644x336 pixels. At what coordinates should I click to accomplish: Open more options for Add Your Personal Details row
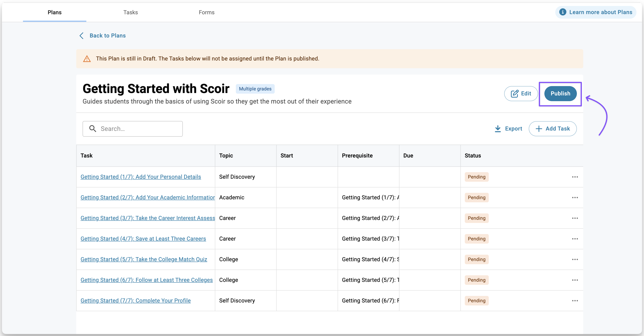(x=575, y=177)
